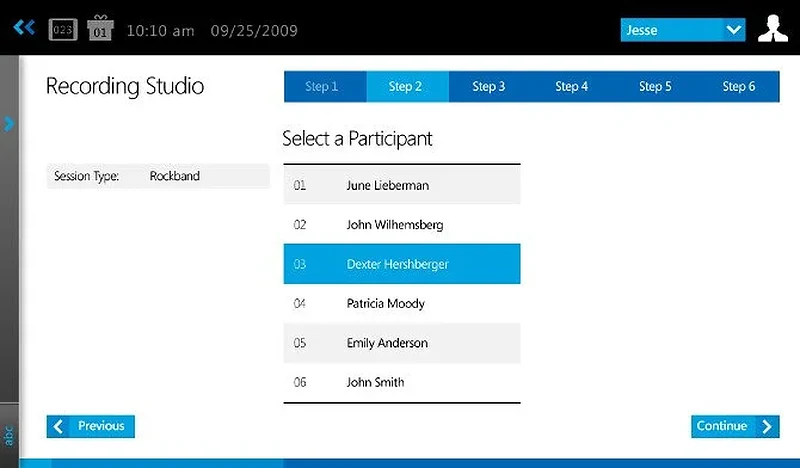
Task: Select participant John Smith
Action: pos(402,382)
